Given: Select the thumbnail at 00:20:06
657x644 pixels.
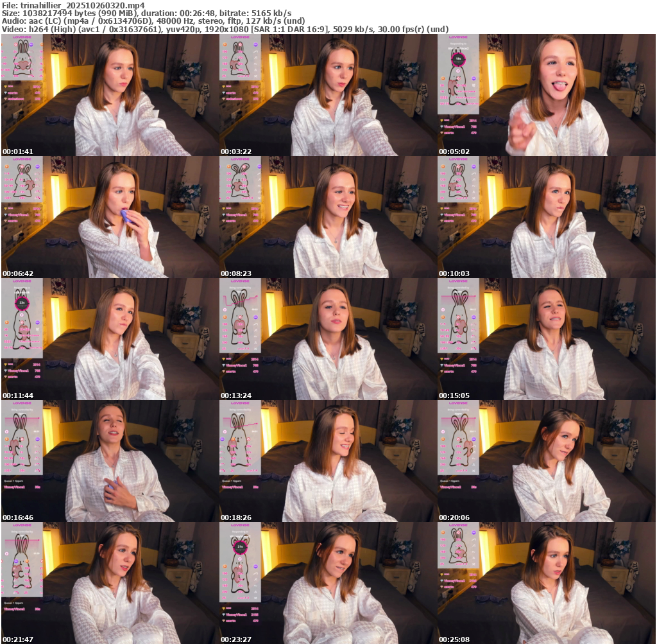Looking at the screenshot, I should coord(547,461).
